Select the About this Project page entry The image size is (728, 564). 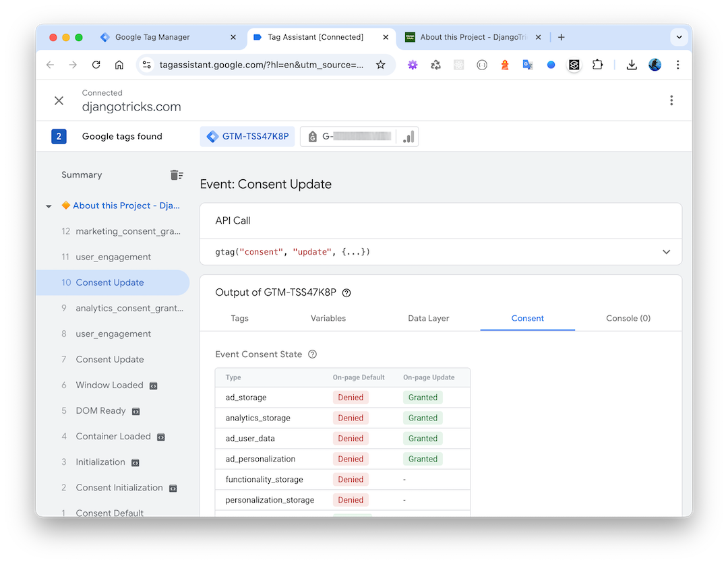(x=126, y=206)
